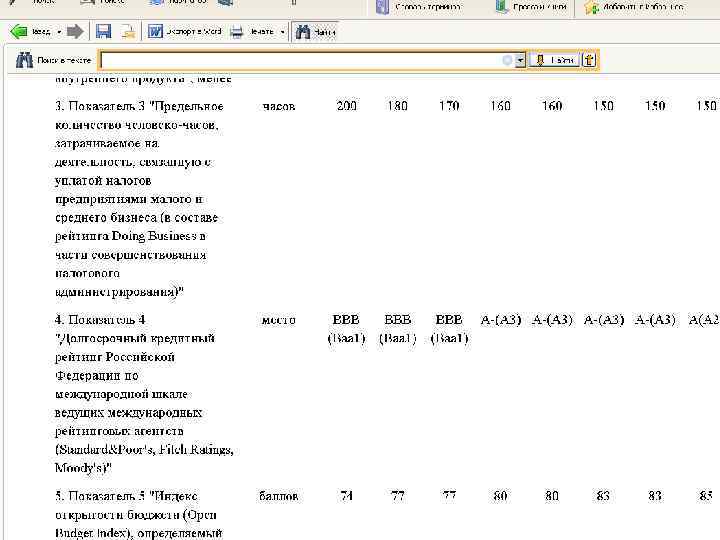This screenshot has height=540, width=720.
Task: Click the unit cell 'баллов'
Action: (279, 496)
